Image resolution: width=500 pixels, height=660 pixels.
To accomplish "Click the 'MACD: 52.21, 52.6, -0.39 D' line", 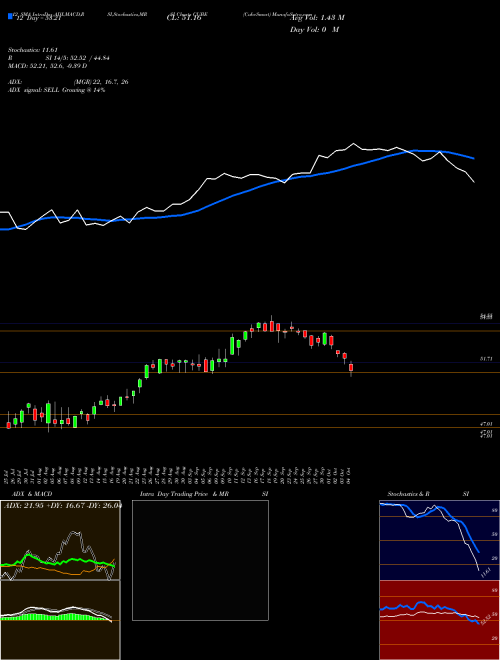I will coord(48,66).
